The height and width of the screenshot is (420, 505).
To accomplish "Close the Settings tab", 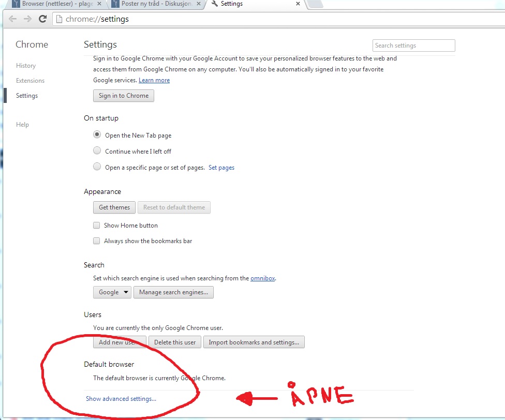I will [298, 4].
